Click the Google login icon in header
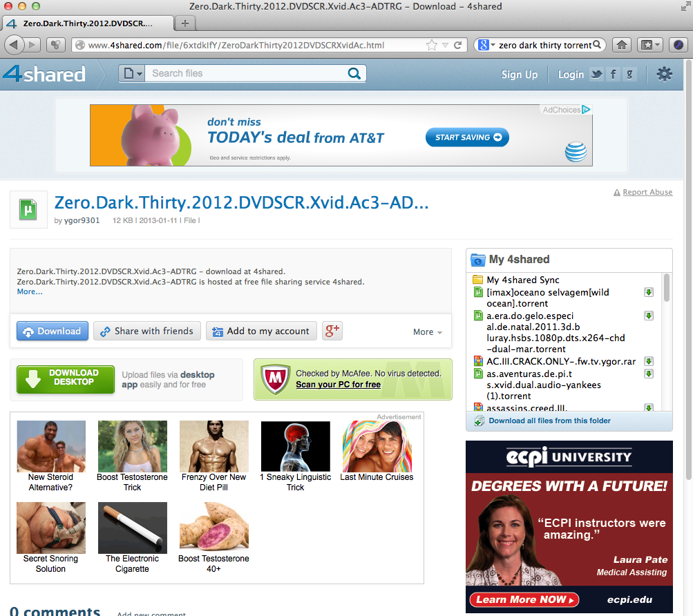 (x=629, y=75)
